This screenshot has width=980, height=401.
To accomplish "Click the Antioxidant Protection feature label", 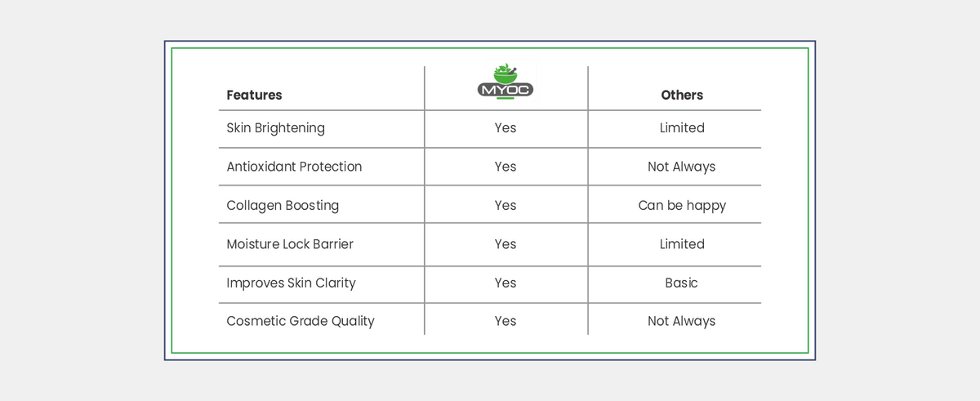I will click(294, 167).
